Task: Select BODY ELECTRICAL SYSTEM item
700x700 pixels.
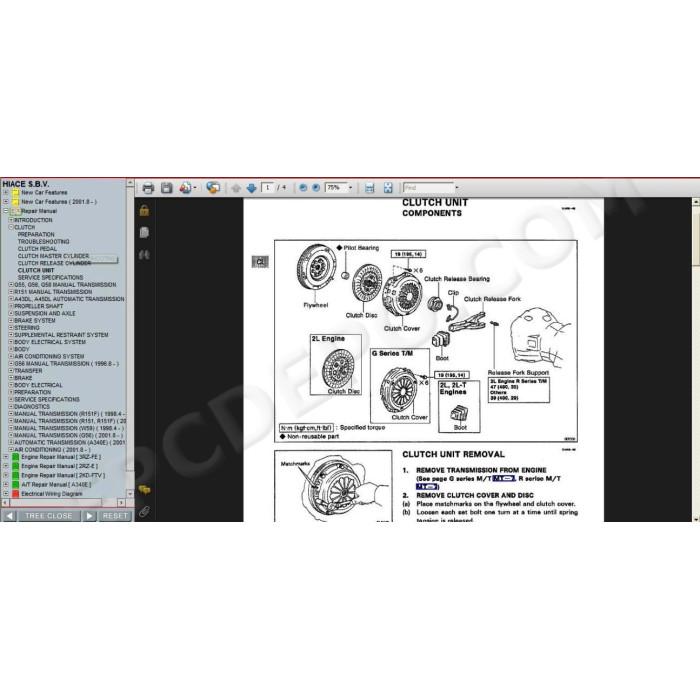Action: tap(50, 342)
